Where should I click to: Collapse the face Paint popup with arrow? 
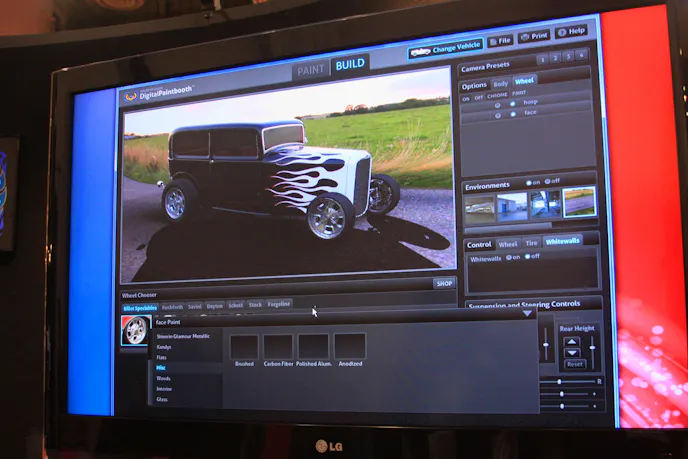pos(527,314)
